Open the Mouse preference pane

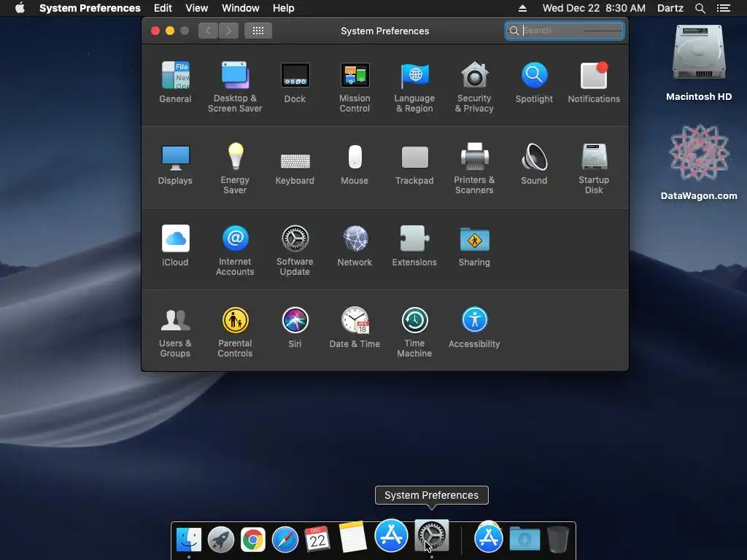(x=355, y=164)
